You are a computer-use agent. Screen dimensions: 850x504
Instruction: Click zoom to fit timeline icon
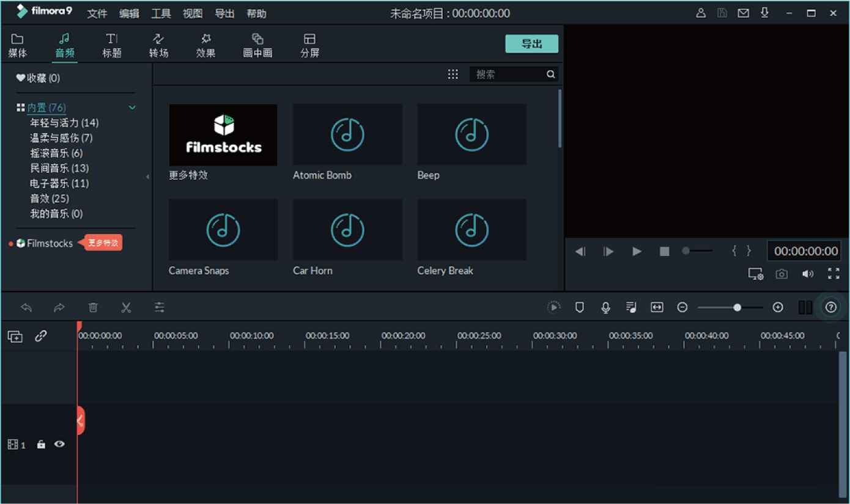(x=657, y=307)
